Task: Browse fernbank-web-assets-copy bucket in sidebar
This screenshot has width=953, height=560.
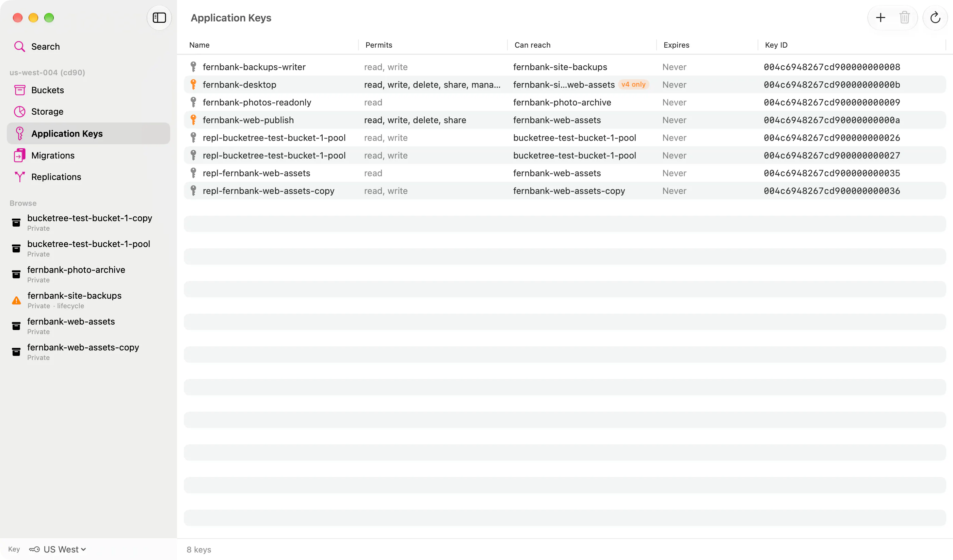Action: coord(88,352)
